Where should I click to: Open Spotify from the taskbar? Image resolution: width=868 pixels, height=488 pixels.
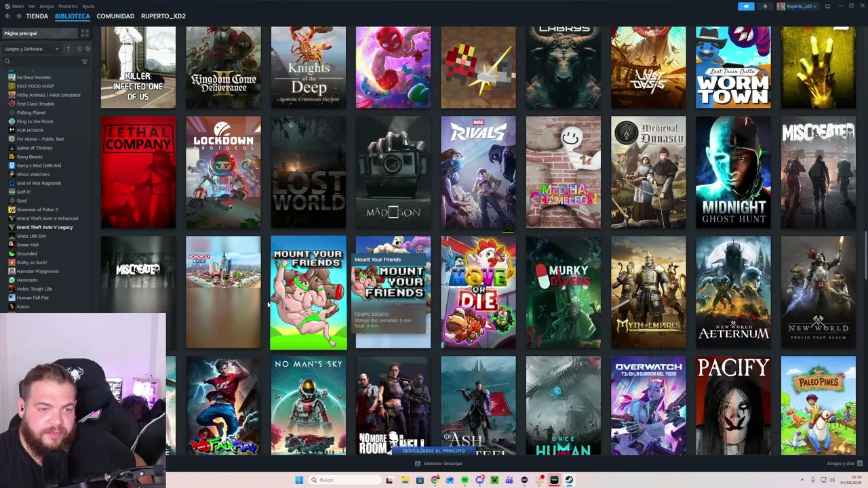(x=465, y=480)
